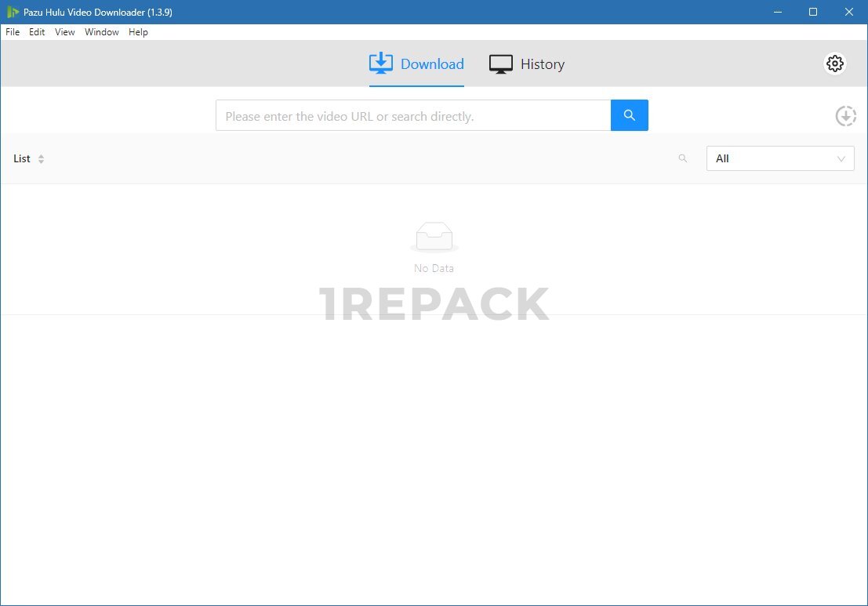This screenshot has width=868, height=606.
Task: Open the View menu
Action: [65, 32]
